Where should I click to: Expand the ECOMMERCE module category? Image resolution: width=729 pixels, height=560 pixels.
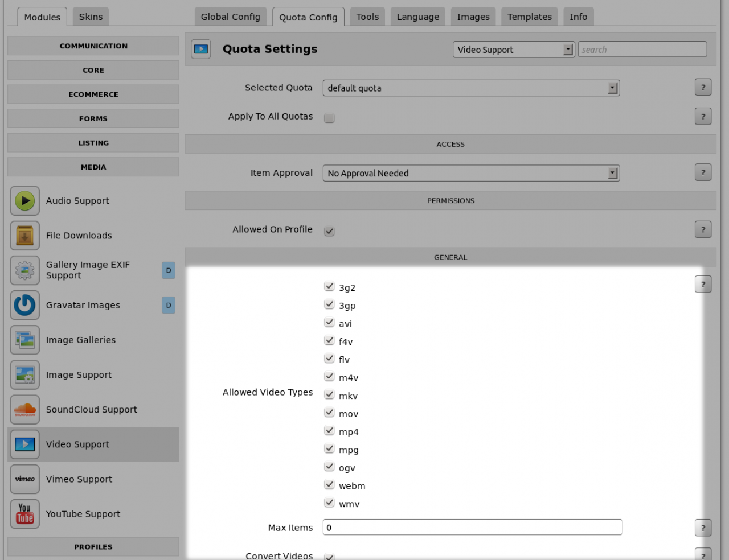coord(93,94)
